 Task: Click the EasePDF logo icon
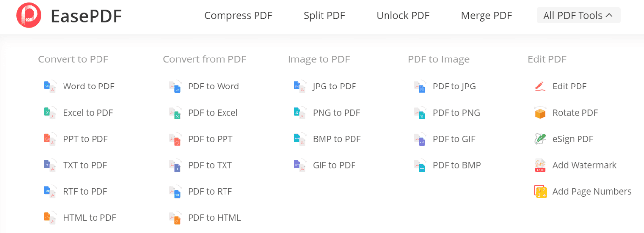click(29, 15)
